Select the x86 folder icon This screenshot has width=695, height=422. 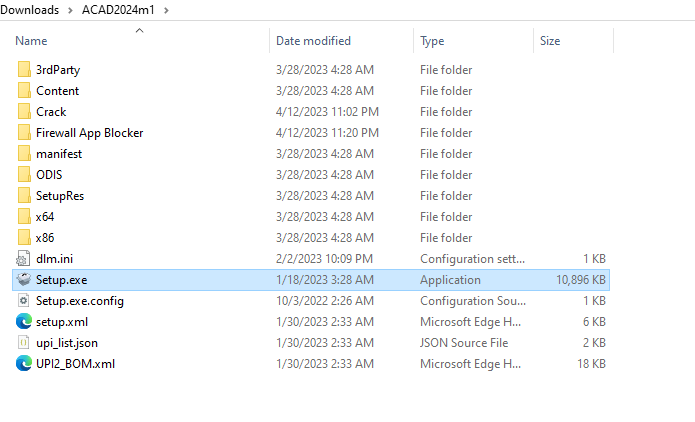24,238
